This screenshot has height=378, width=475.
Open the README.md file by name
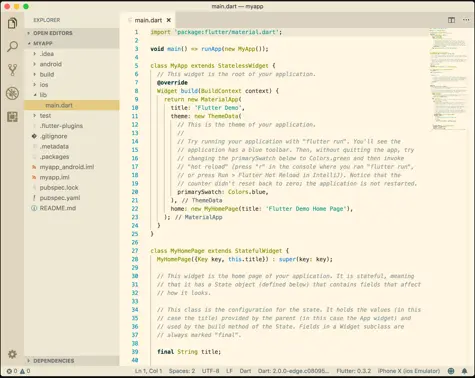pyautogui.click(x=58, y=208)
